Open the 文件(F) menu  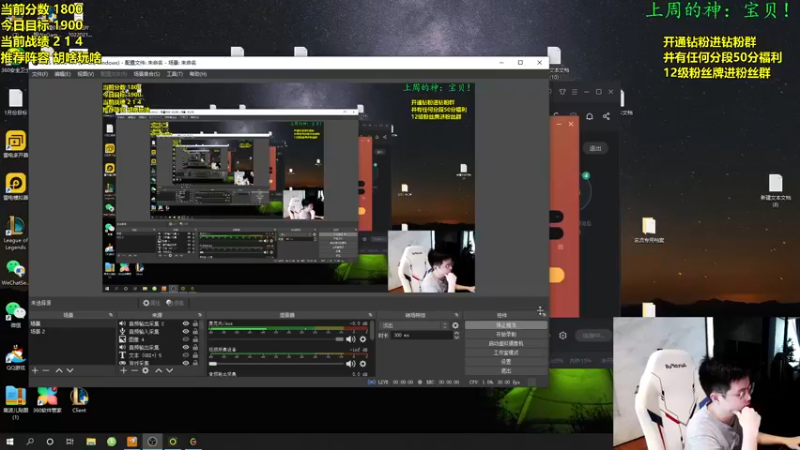point(40,74)
